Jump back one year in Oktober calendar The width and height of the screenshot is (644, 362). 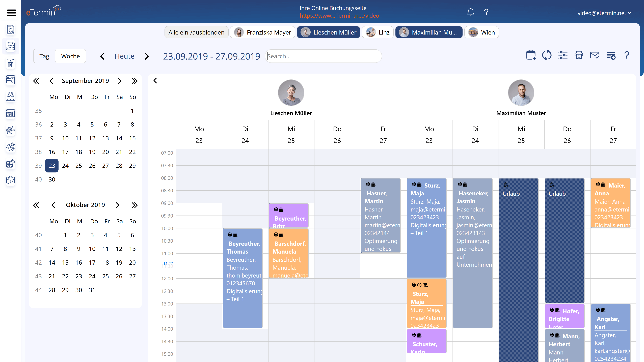click(36, 205)
